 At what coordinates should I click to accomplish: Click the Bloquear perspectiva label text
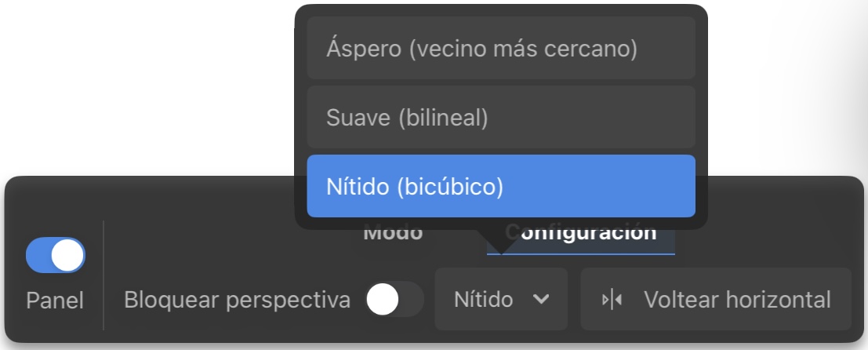tap(237, 300)
